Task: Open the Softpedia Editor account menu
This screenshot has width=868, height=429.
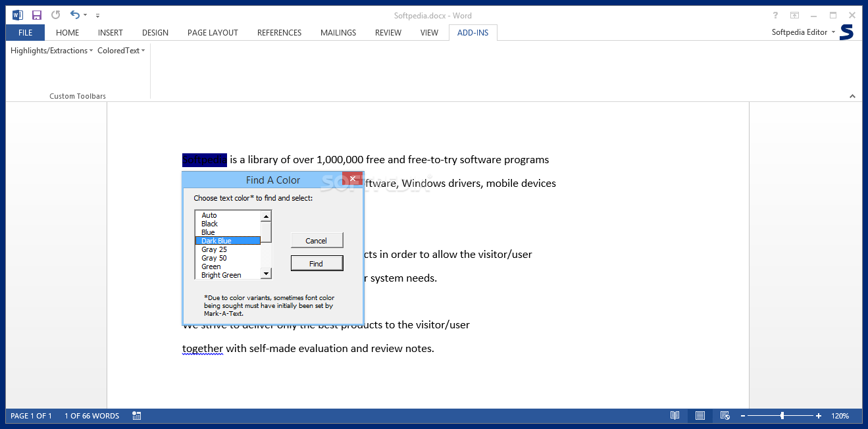Action: [803, 32]
